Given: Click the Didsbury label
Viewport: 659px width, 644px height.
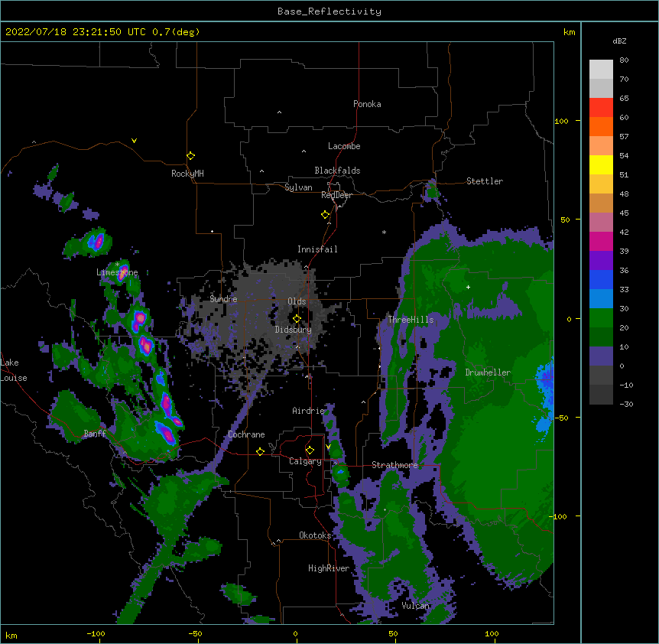Looking at the screenshot, I should (x=294, y=330).
